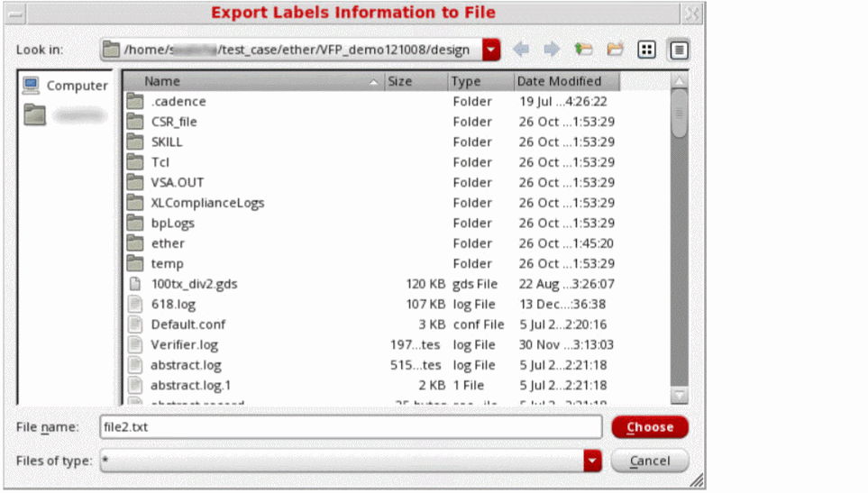Sort by the Name column header
The image size is (868, 493).
tap(255, 81)
